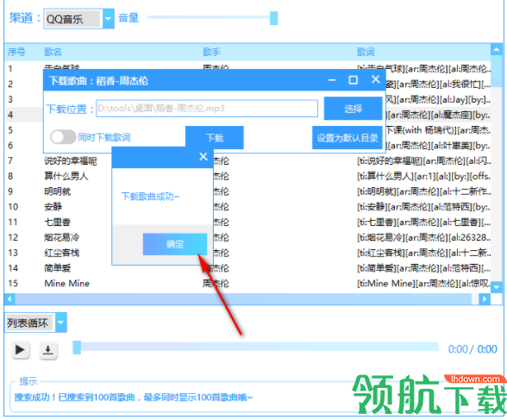Click the 下载 button in download dialog
The image size is (507, 420).
(x=215, y=138)
